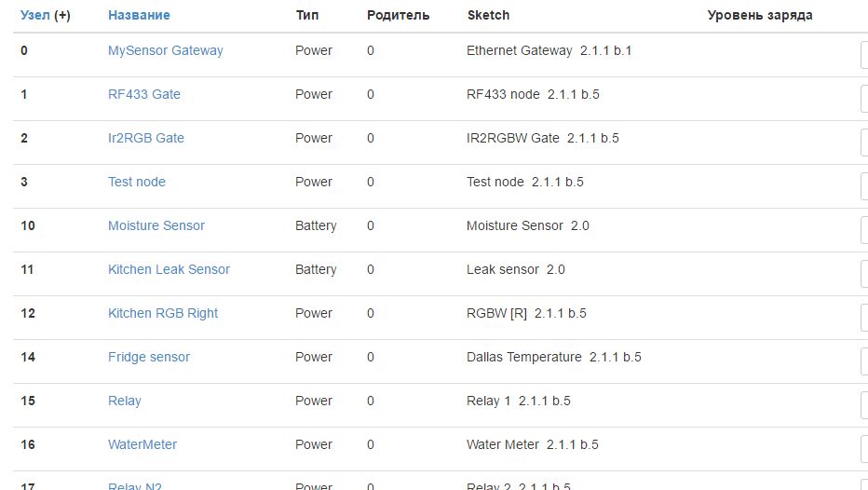Viewport: 868px width, 490px height.
Task: Click the button in the Moisture Sensor row
Action: [x=863, y=230]
